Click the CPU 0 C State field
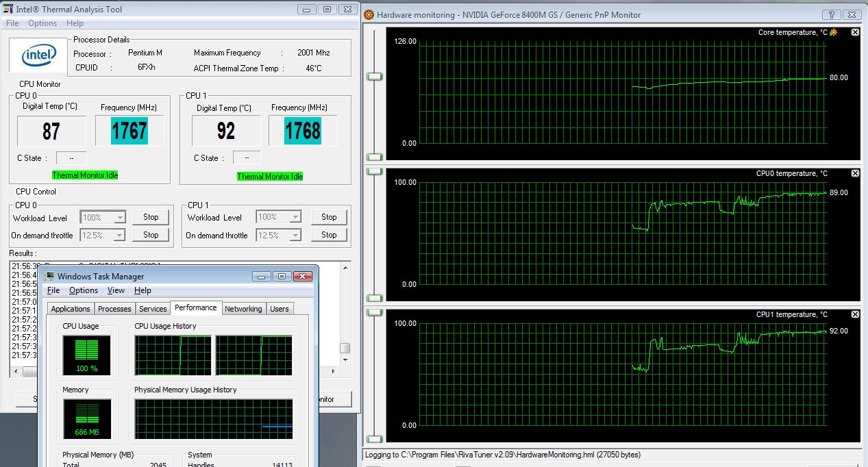Image resolution: width=868 pixels, height=467 pixels. [71, 158]
